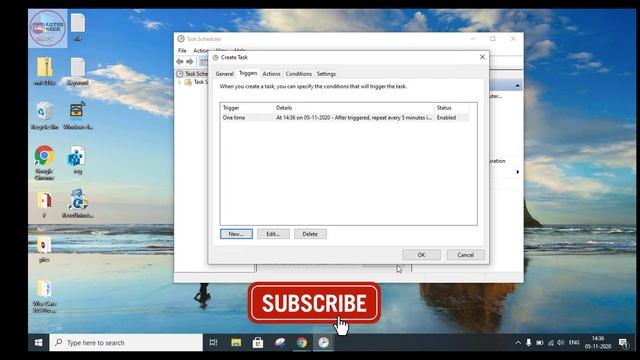Click the battery tray icon
Screen dimensions: 640x360
coord(540,343)
